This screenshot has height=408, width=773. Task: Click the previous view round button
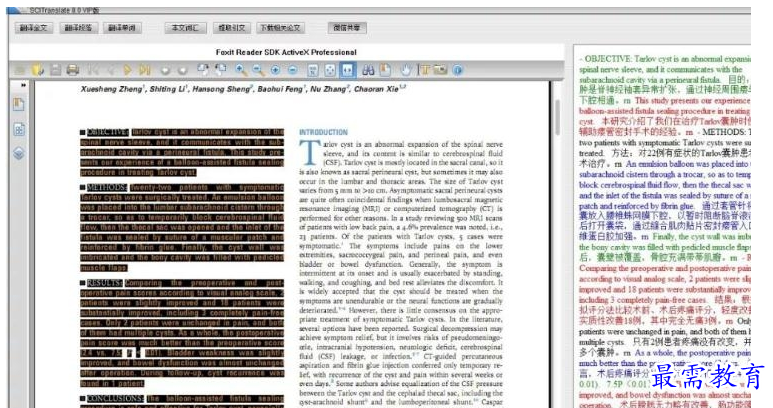click(x=165, y=70)
